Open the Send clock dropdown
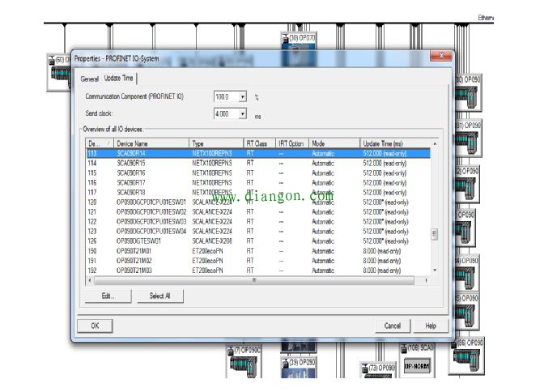This screenshot has height=392, width=544. 242,114
